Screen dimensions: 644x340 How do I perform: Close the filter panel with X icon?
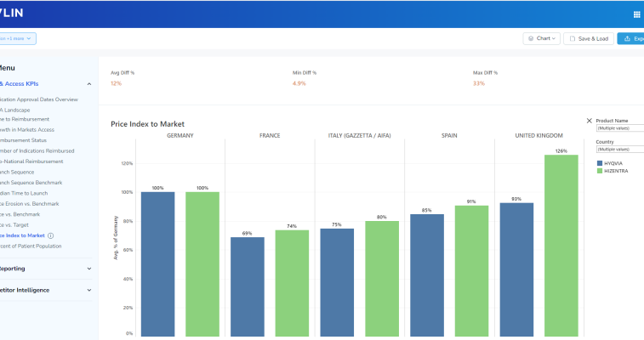[x=590, y=121]
